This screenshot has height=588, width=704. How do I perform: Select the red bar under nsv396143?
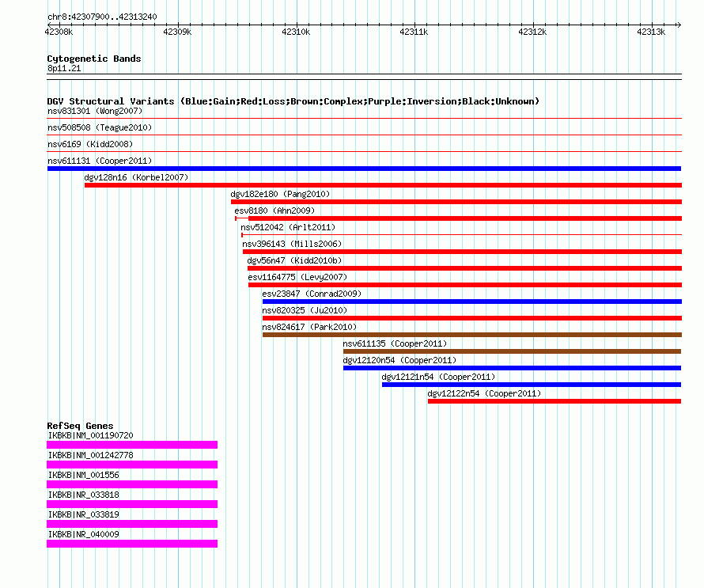tap(463, 252)
